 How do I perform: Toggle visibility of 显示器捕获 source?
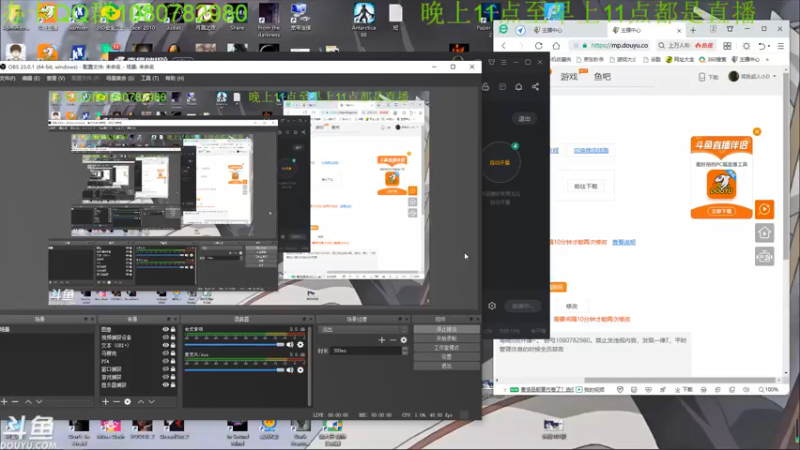165,385
